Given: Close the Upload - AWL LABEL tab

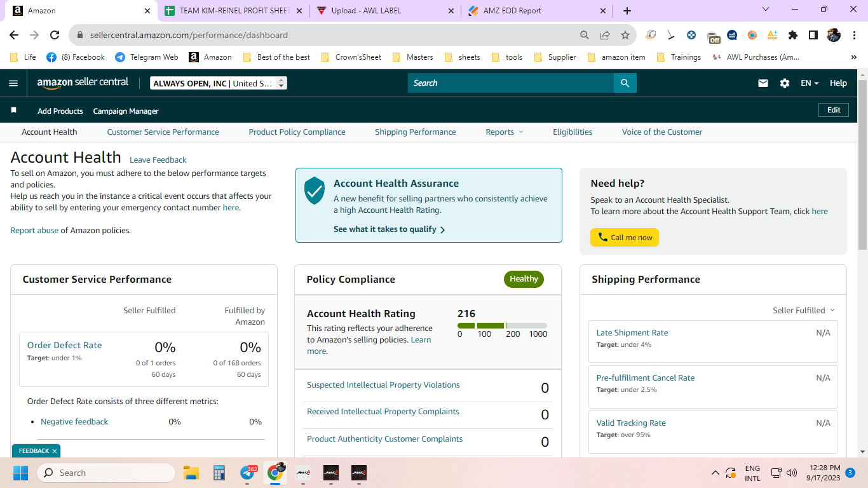Looking at the screenshot, I should [x=451, y=11].
